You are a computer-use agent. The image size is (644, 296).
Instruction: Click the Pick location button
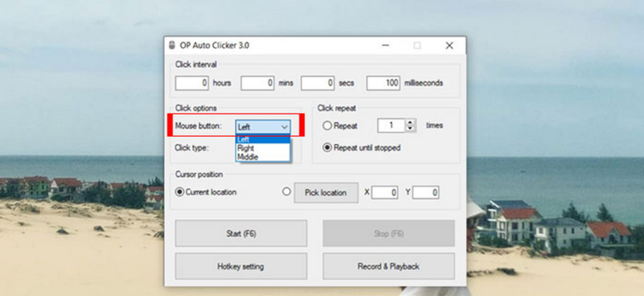click(x=326, y=192)
